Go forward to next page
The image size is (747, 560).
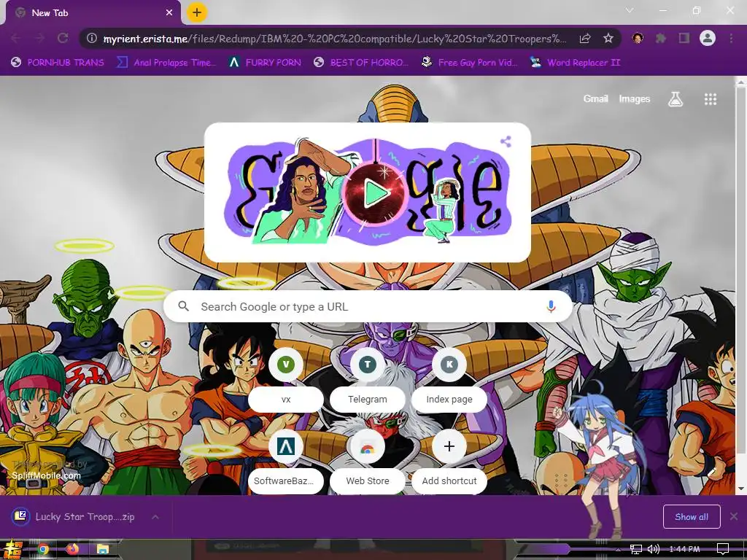[39, 38]
